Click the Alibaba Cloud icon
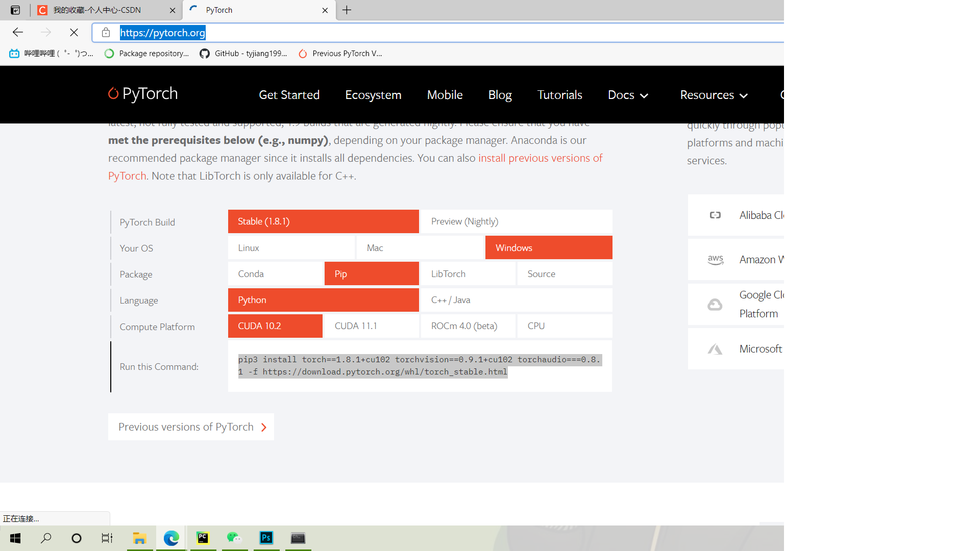This screenshot has width=980, height=551. 715,215
